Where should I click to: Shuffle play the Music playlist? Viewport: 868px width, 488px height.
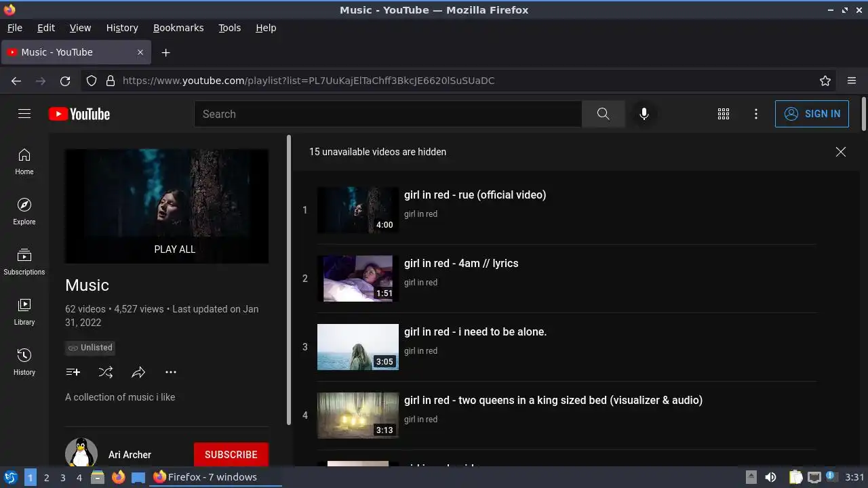click(106, 372)
